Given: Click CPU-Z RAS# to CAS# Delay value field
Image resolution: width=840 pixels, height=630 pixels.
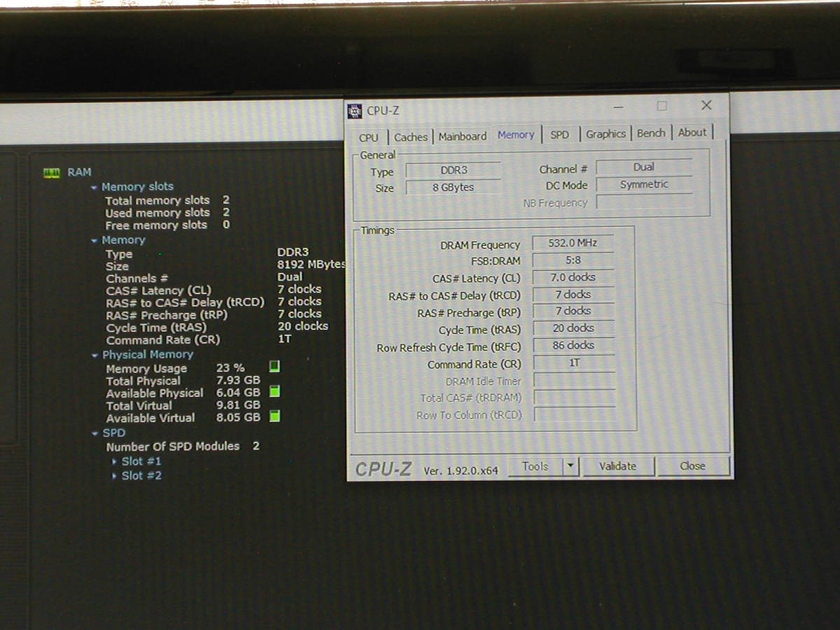Looking at the screenshot, I should 573,295.
